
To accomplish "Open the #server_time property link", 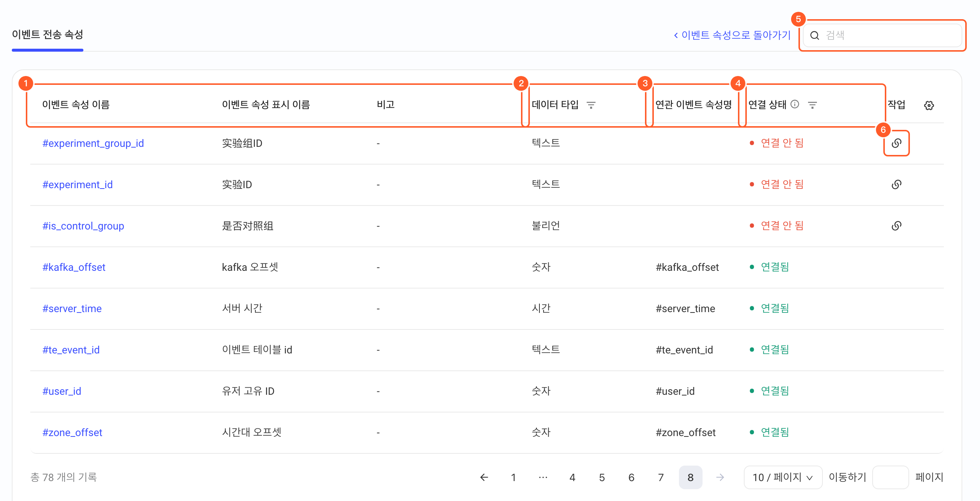I will coord(72,308).
